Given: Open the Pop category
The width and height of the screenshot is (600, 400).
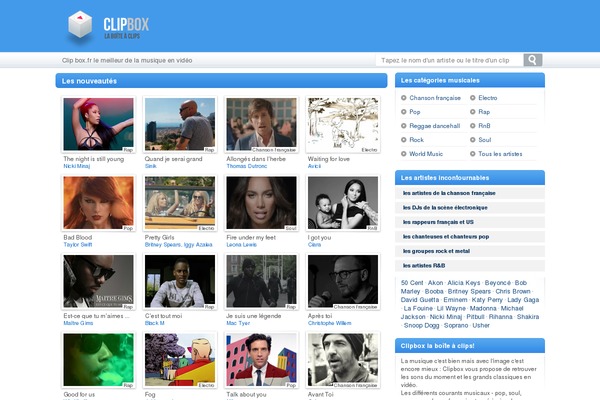Looking at the screenshot, I should coord(414,112).
